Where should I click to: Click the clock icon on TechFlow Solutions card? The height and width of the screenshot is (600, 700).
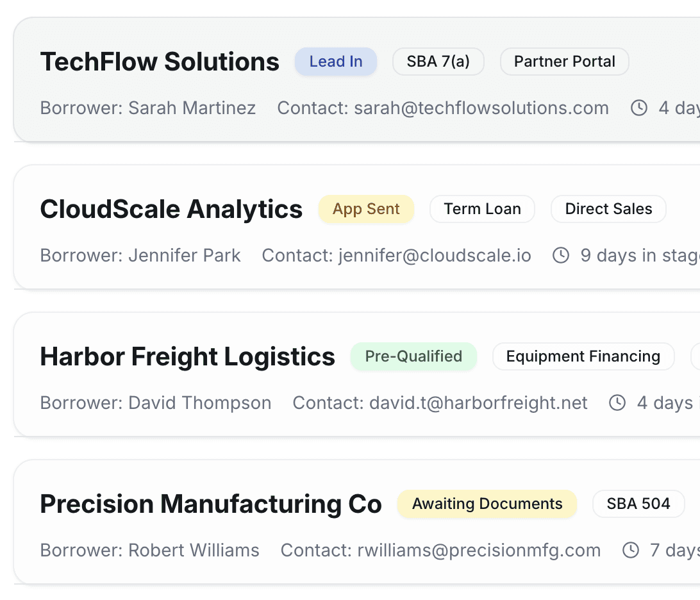(639, 108)
